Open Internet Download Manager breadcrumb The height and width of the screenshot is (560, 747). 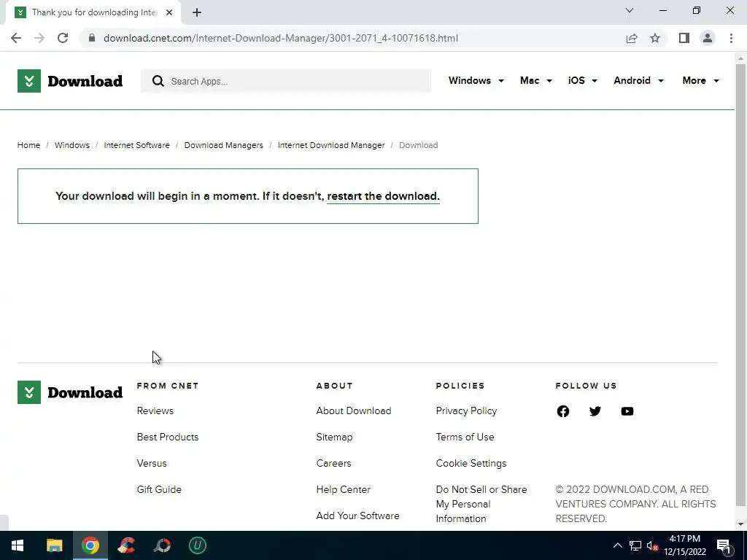pyautogui.click(x=331, y=145)
